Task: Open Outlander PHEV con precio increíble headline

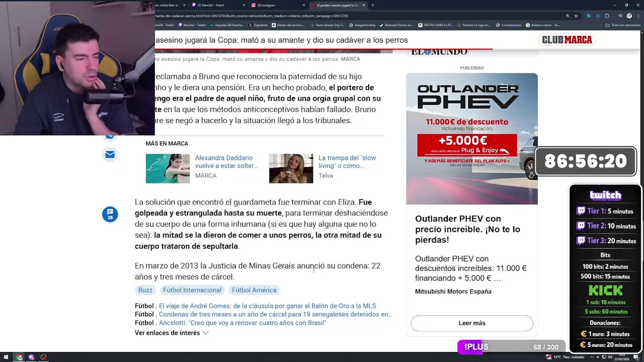Action: [x=467, y=229]
